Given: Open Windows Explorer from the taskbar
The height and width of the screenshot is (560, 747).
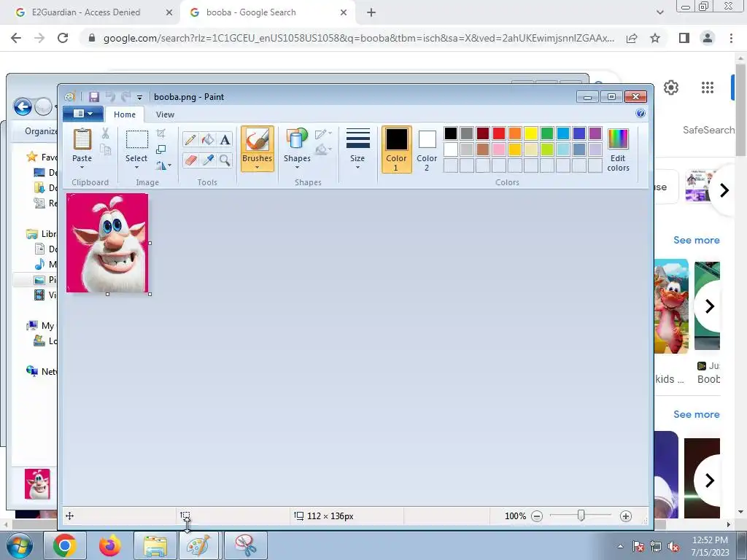Looking at the screenshot, I should (x=155, y=545).
